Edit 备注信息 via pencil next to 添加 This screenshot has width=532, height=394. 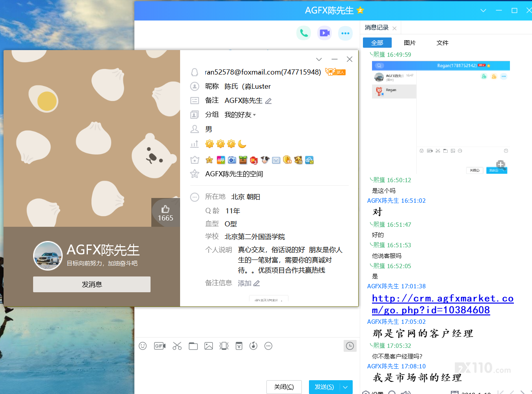pos(257,283)
